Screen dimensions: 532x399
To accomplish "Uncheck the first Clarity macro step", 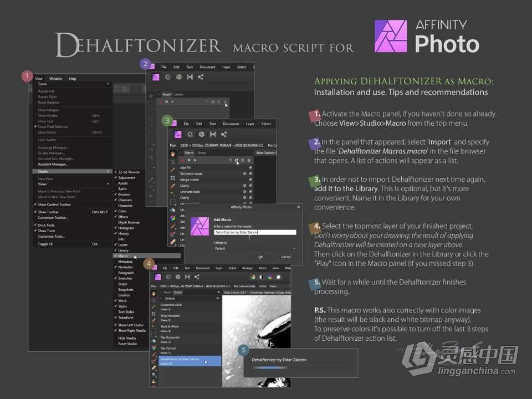I will (250, 186).
